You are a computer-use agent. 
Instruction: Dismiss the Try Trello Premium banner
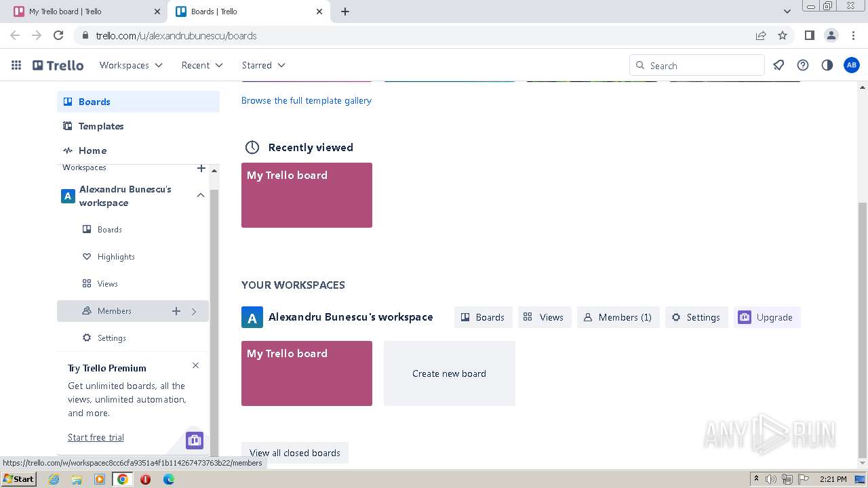(x=195, y=365)
